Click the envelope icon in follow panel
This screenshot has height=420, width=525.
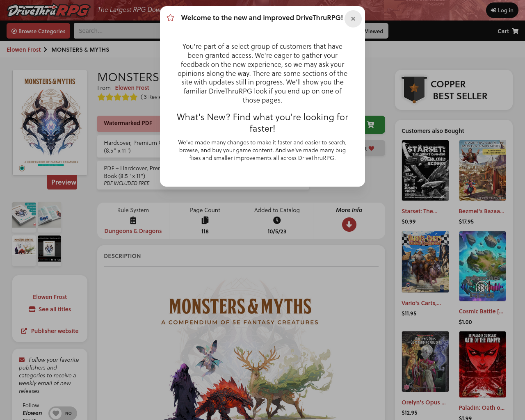(22, 360)
